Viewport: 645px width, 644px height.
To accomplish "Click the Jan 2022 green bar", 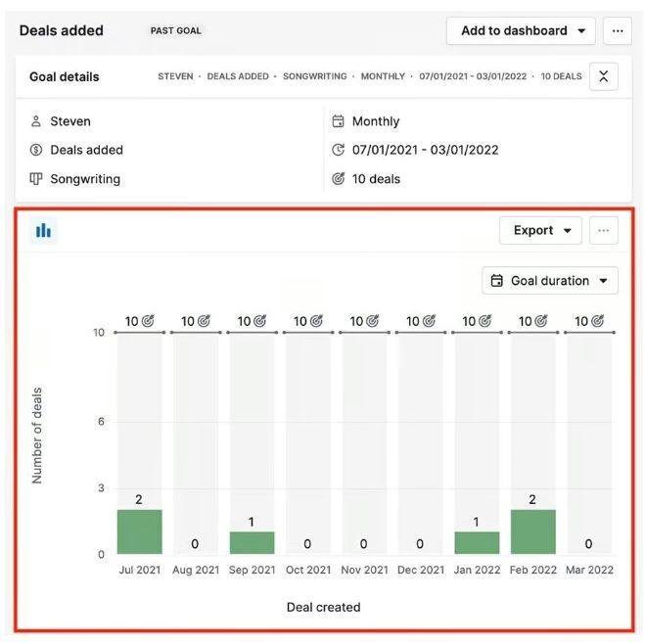I will 477,543.
